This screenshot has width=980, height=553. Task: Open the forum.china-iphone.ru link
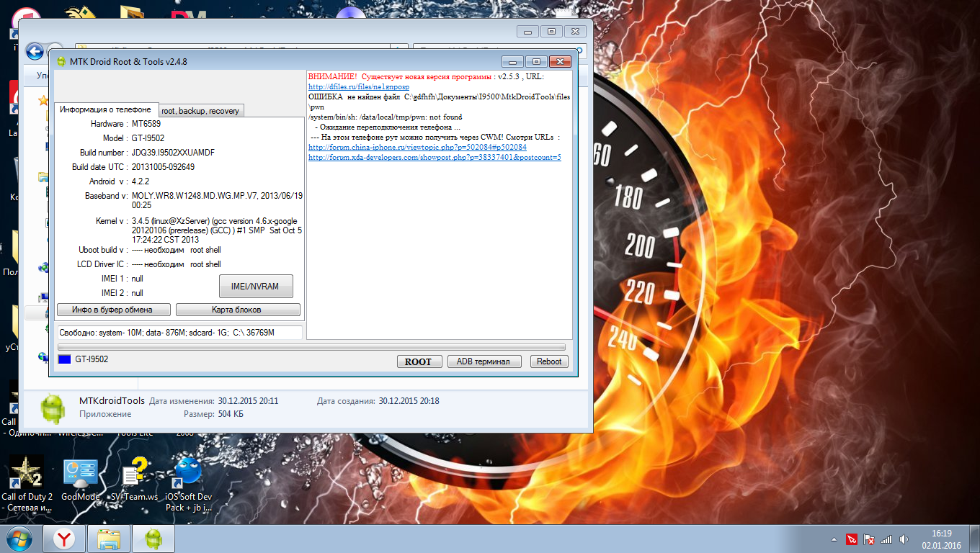pyautogui.click(x=417, y=147)
